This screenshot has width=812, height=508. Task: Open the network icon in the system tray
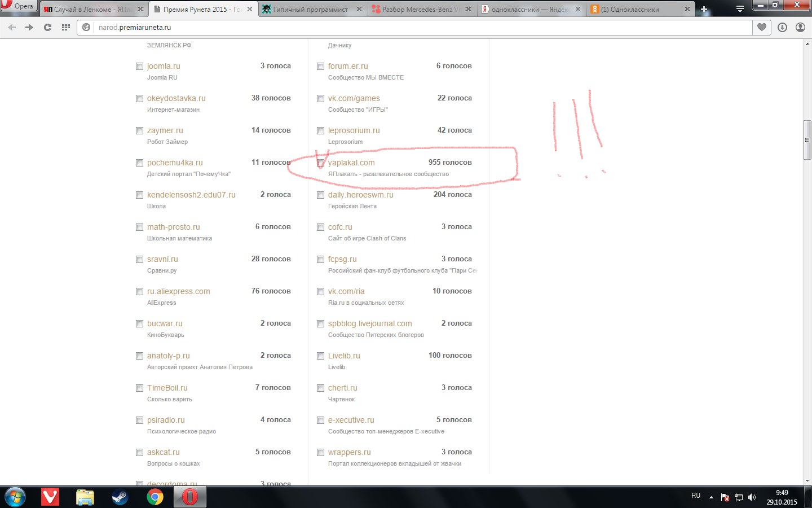738,497
